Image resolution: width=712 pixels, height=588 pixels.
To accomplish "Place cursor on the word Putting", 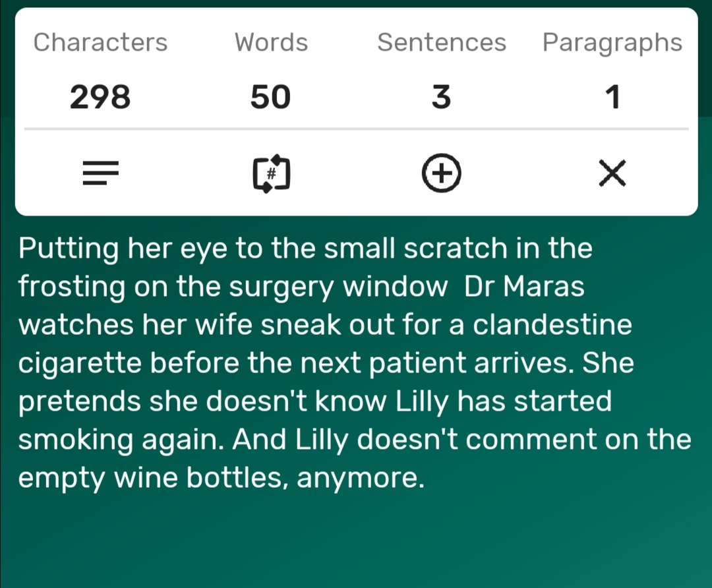I will [x=69, y=249].
